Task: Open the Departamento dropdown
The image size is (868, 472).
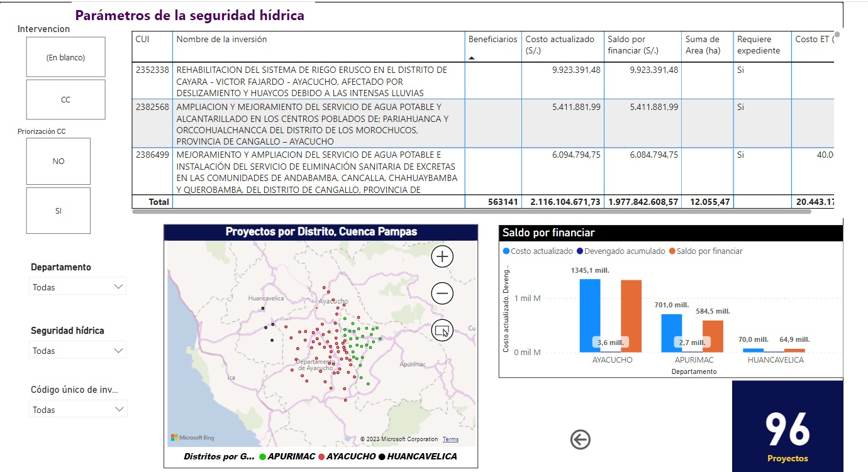Action: pos(78,287)
